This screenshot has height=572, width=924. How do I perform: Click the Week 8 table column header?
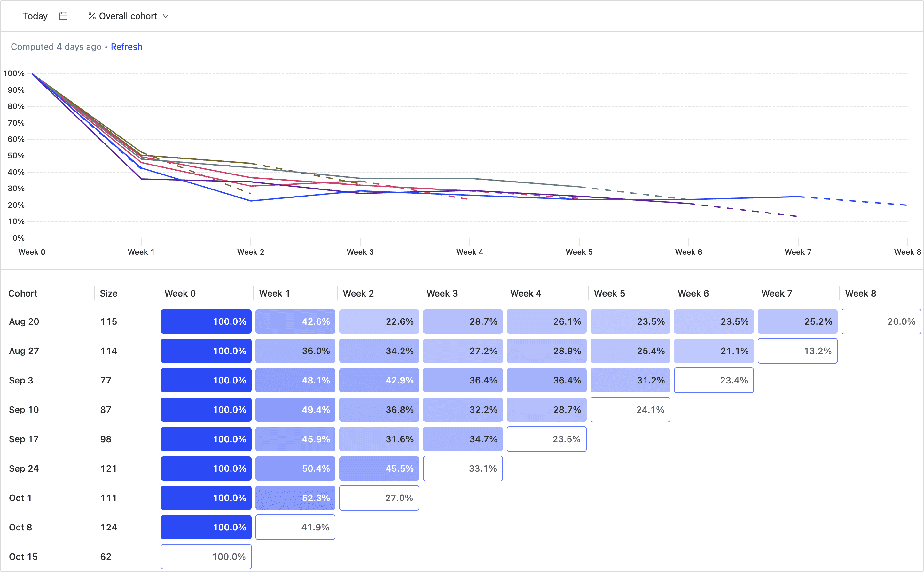point(860,293)
